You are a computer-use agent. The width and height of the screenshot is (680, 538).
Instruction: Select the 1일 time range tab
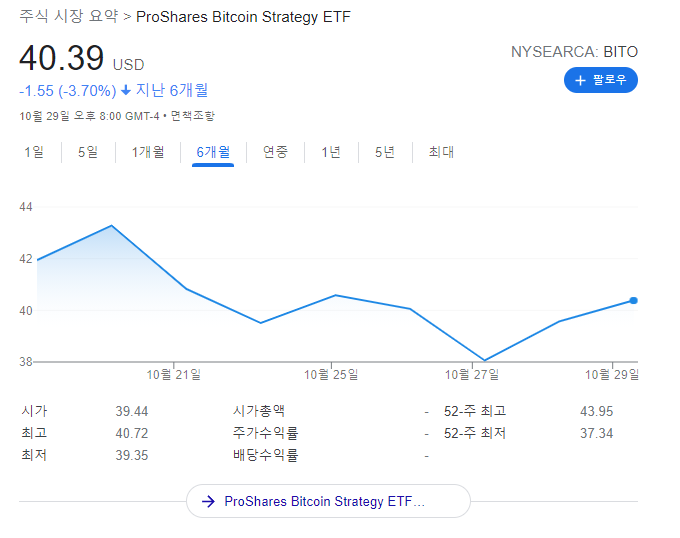point(34,152)
